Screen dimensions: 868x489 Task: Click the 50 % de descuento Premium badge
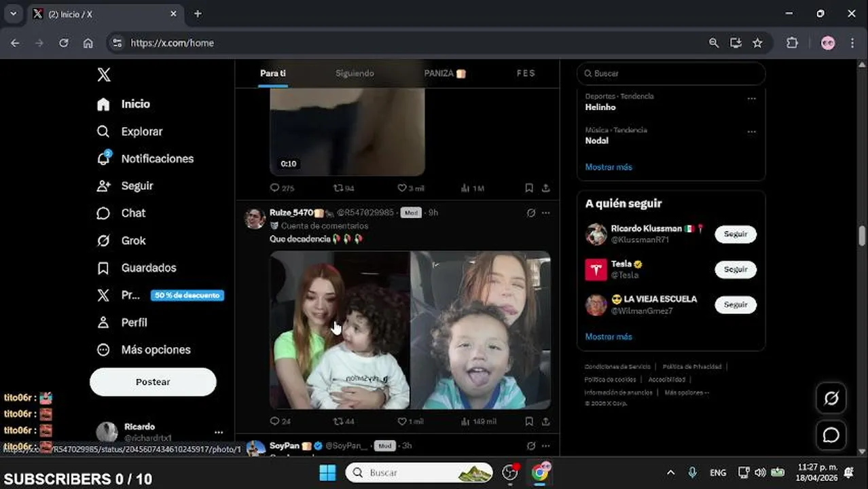point(187,295)
